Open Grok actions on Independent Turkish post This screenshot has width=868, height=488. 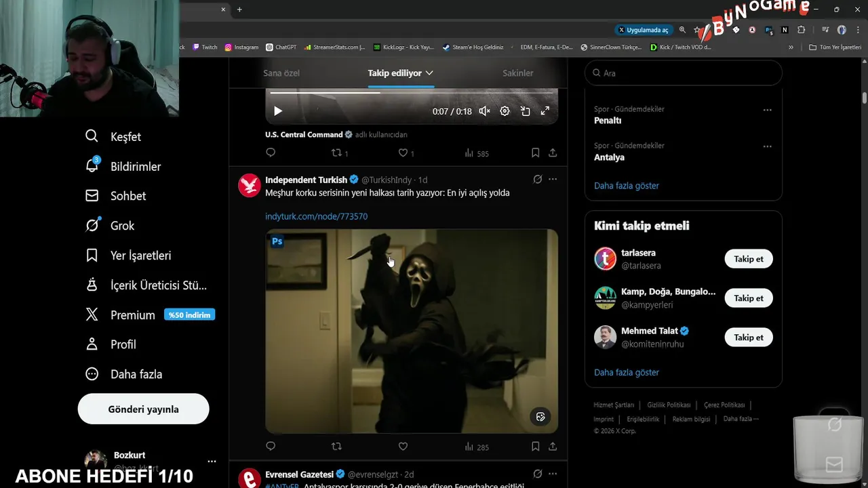tap(537, 180)
